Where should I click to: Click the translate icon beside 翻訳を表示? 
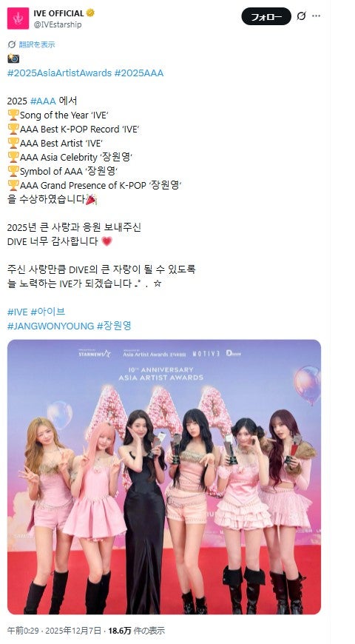pyautogui.click(x=12, y=44)
